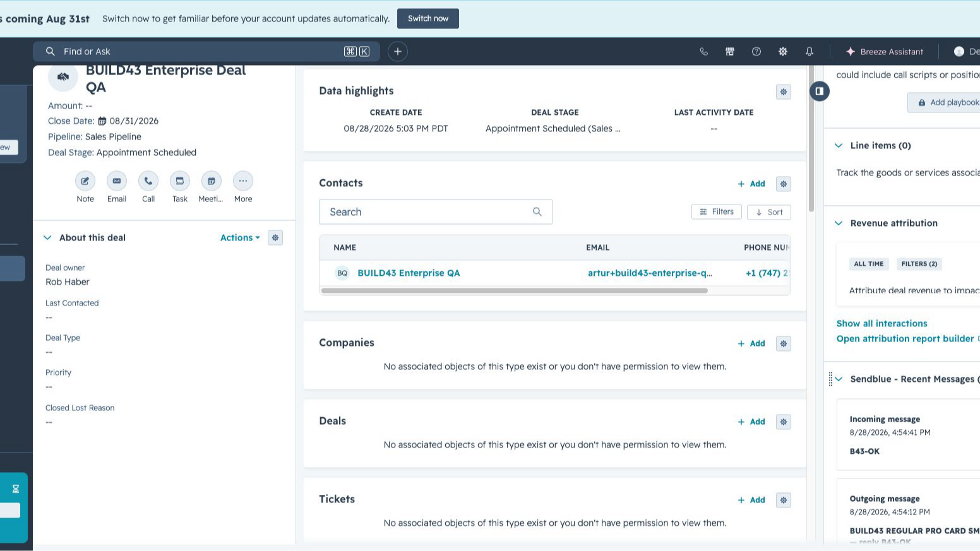The width and height of the screenshot is (980, 551).
Task: Open the settings gear in top bar
Action: point(783,52)
